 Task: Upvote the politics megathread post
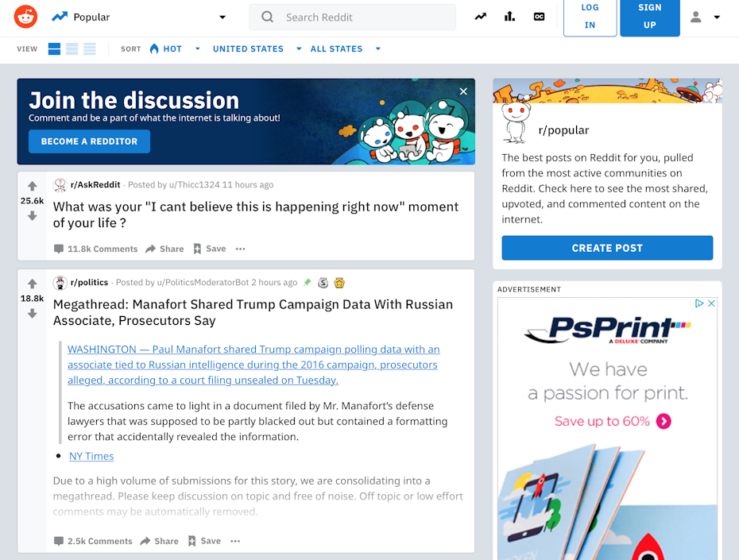[32, 284]
